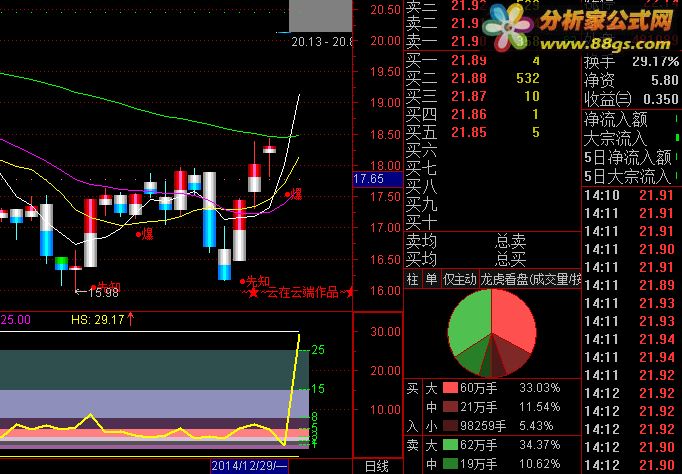Switch to the 柱 tab

pyautogui.click(x=413, y=279)
